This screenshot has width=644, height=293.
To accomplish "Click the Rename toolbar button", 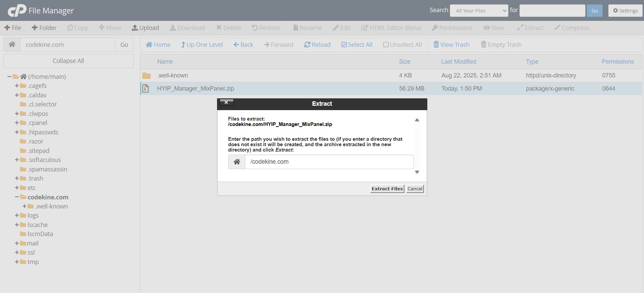I will [308, 28].
